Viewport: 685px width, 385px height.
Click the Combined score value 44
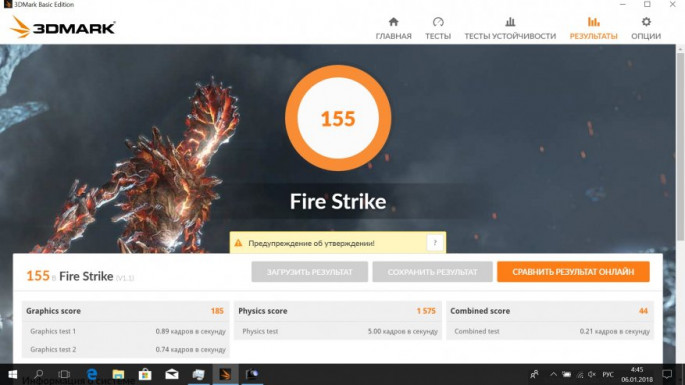pyautogui.click(x=643, y=311)
